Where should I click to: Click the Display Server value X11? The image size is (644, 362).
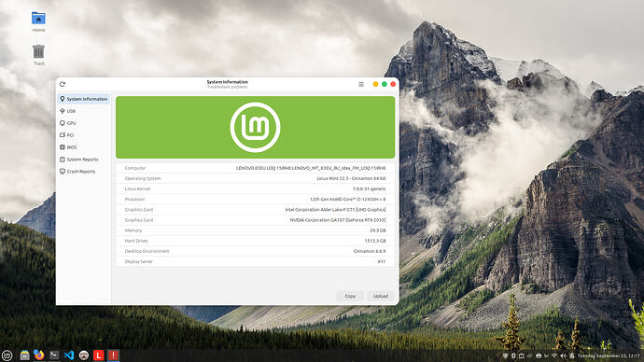382,261
